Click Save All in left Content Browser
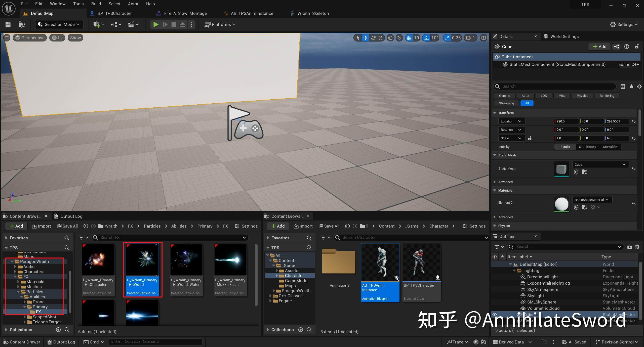Screen dimensions: 644x347 [x=67, y=226]
